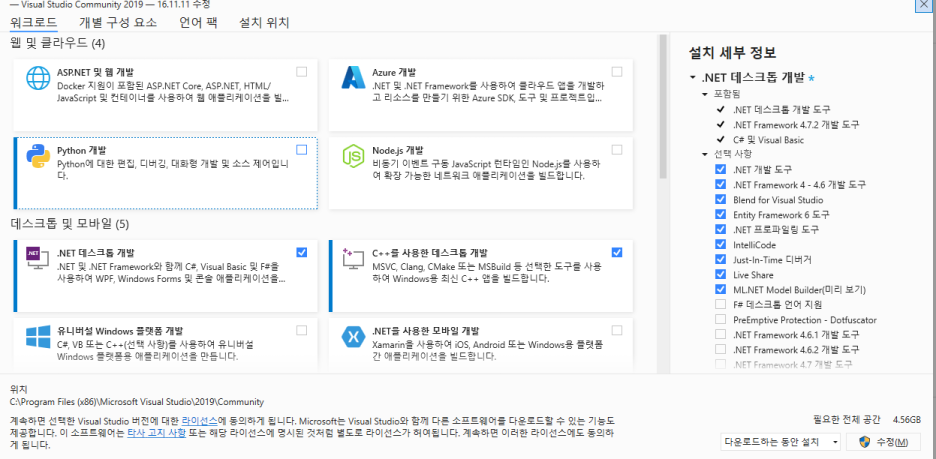
Task: Open the License (라이선스) link
Action: click(199, 420)
